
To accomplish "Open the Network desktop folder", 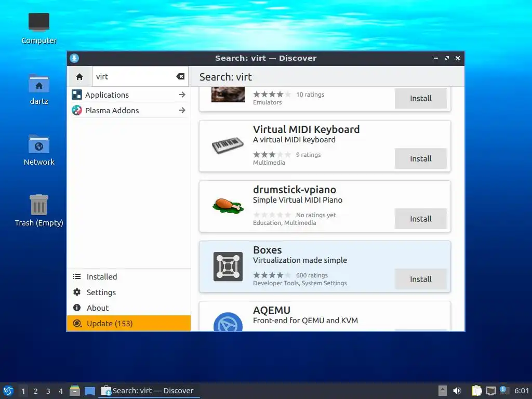I will pyautogui.click(x=38, y=150).
